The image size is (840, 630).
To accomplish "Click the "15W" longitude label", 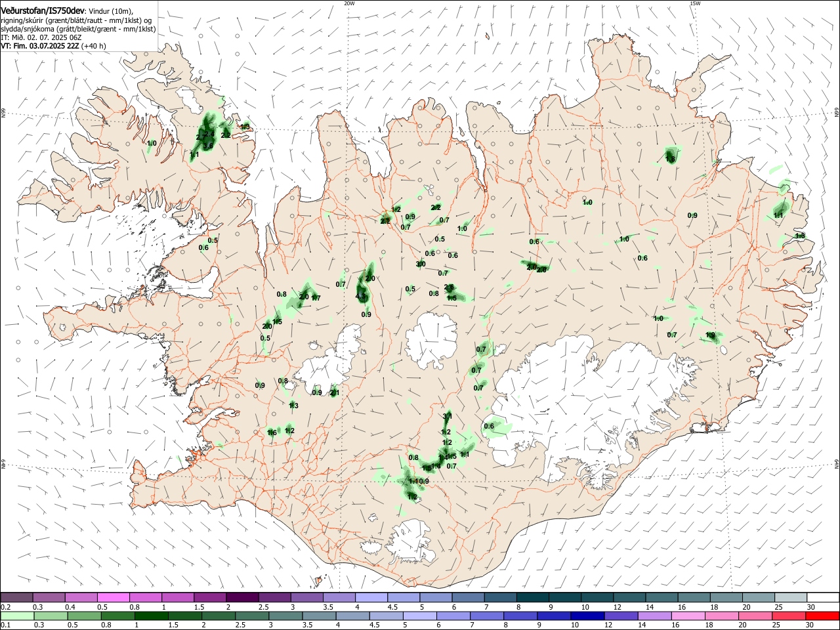I will (x=695, y=3).
